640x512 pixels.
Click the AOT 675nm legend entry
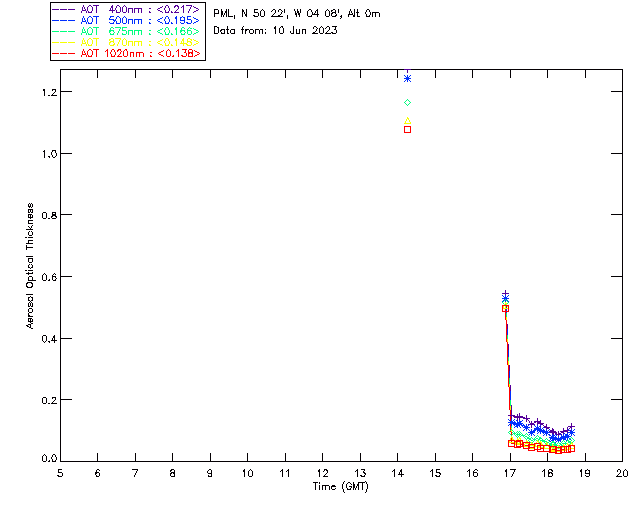[126, 31]
